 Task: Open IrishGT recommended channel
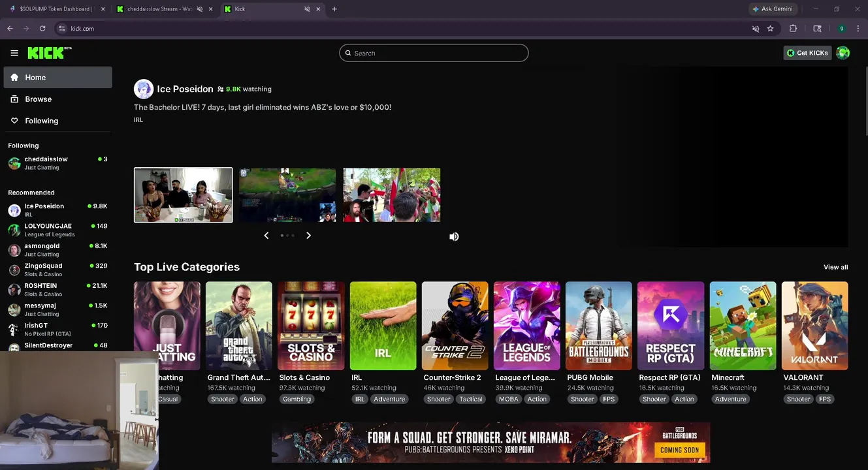(x=57, y=330)
